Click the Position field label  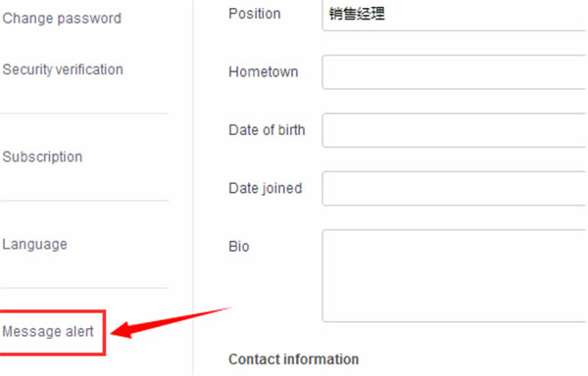[x=255, y=14]
